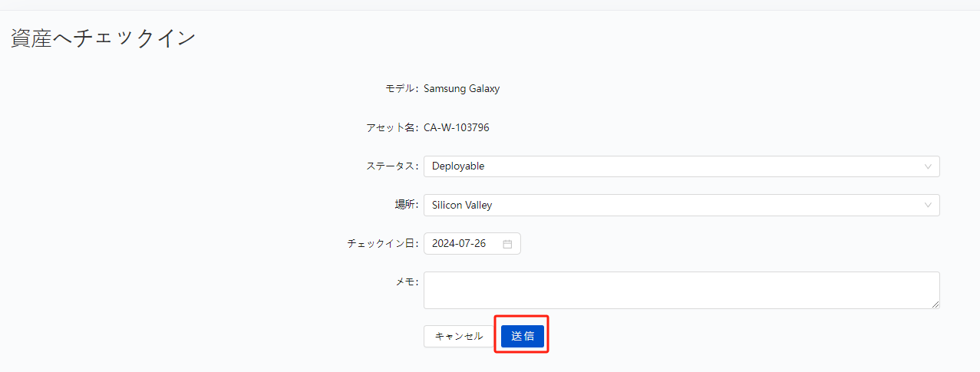Click the Samsung Galaxy model text
This screenshot has height=372, width=980.
(x=461, y=88)
